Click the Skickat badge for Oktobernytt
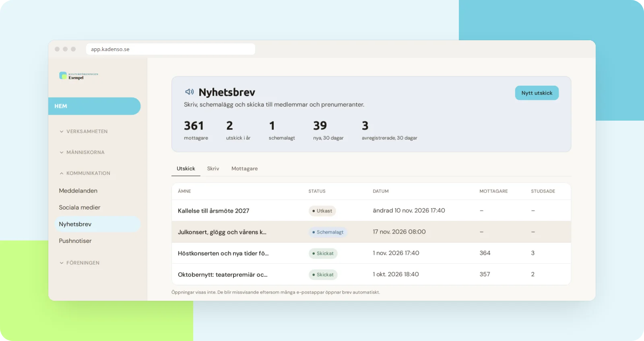 click(323, 275)
